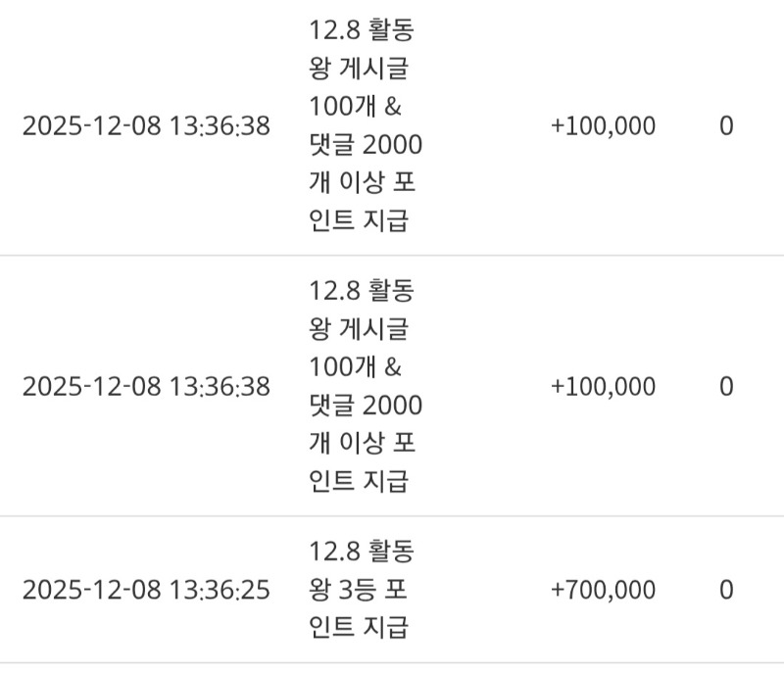
Task: Click the +700,000 points amount
Action: click(x=603, y=591)
